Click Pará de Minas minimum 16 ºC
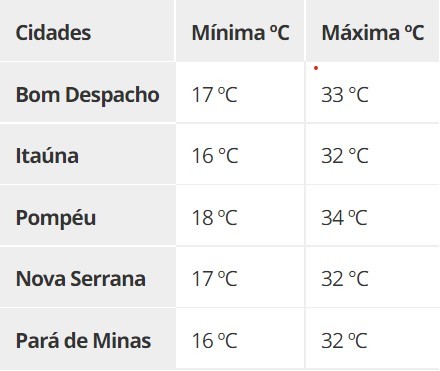440x371 pixels. (214, 341)
